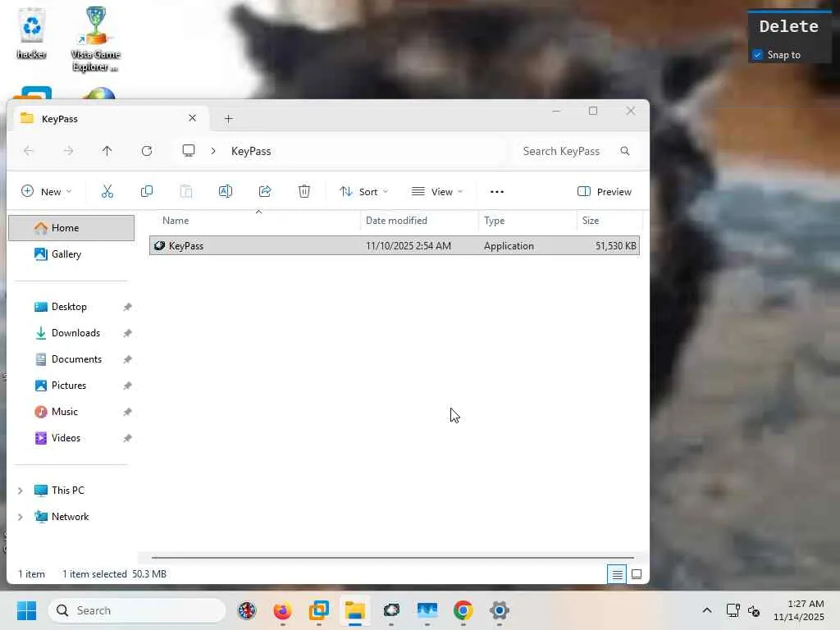Sort by the Type column header
Image resolution: width=840 pixels, height=630 pixels.
pyautogui.click(x=527, y=221)
